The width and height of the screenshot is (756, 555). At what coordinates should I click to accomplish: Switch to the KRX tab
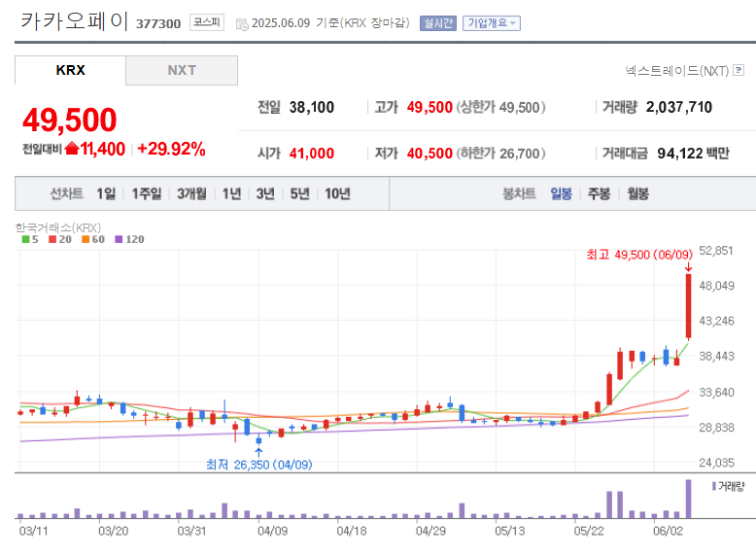(x=70, y=70)
